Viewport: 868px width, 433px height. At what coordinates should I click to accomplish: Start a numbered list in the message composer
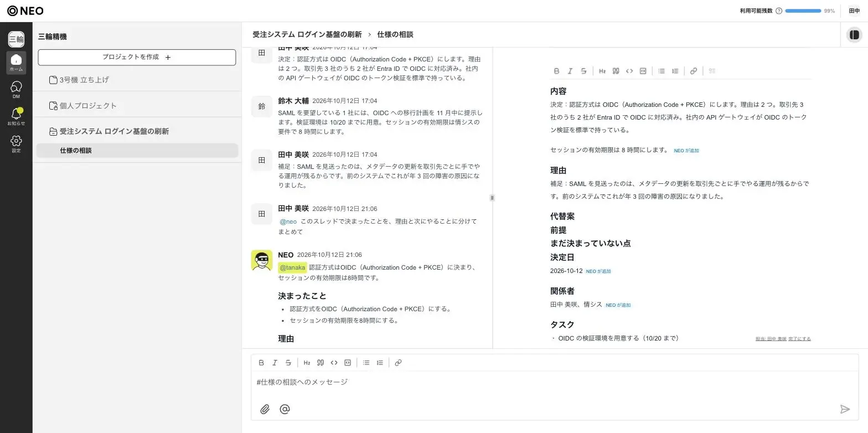pos(380,363)
